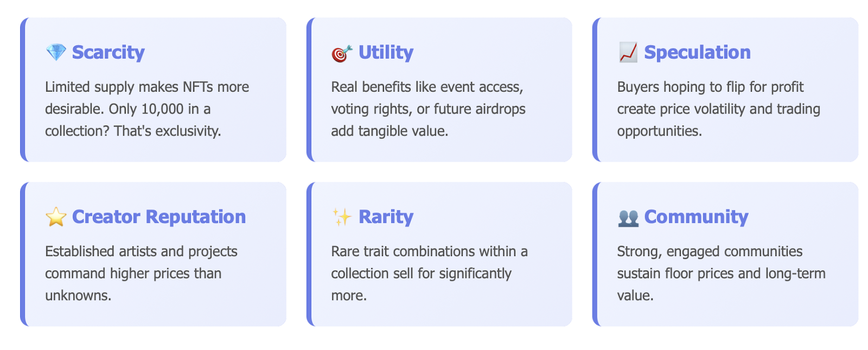
Task: Click the rising chart icon beside Speculation
Action: click(628, 53)
